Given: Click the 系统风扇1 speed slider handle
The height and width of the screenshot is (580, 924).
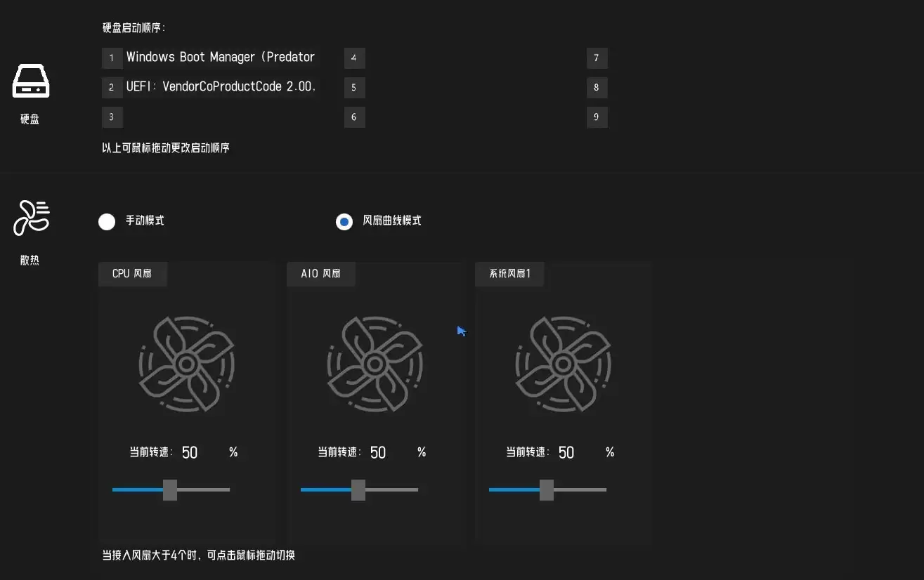Looking at the screenshot, I should [x=547, y=489].
